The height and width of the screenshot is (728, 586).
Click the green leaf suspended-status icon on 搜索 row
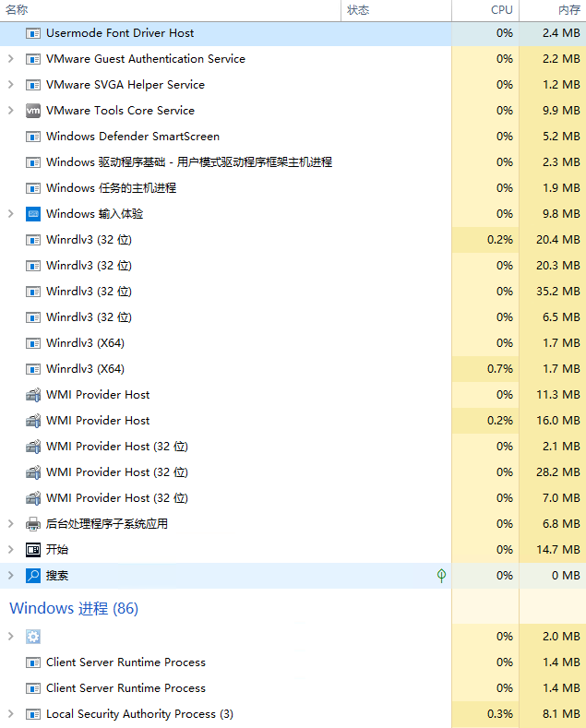(x=442, y=576)
